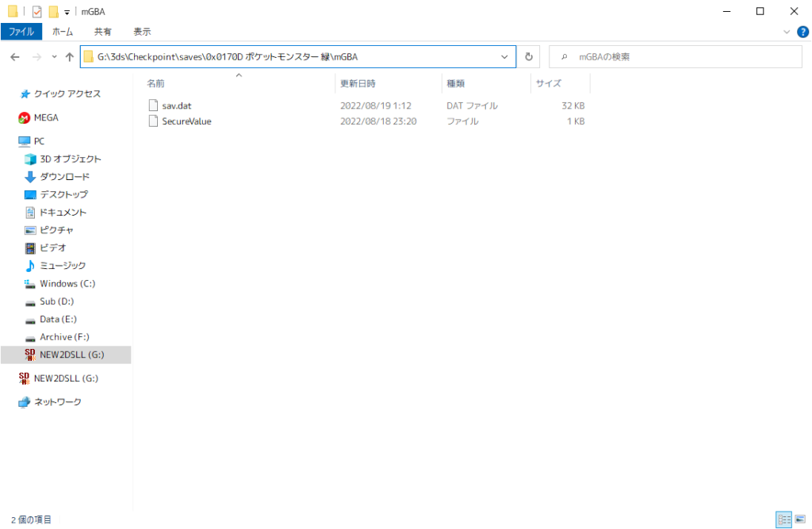Open Explorer help via question mark
This screenshot has width=812, height=529.
802,33
